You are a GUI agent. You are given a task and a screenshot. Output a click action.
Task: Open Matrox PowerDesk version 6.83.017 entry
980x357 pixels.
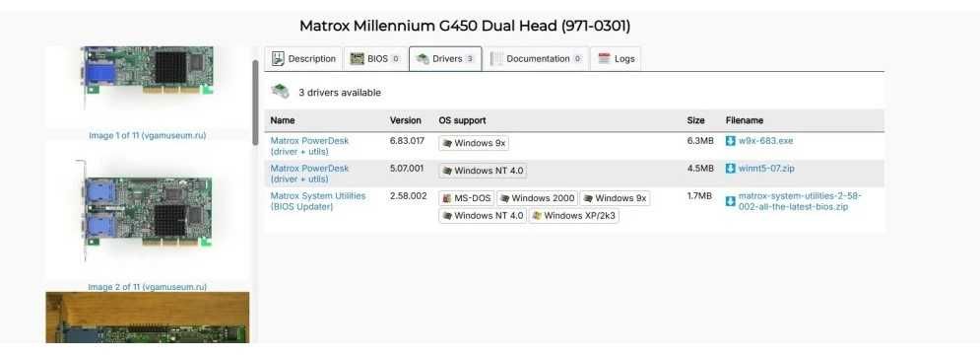coord(309,146)
